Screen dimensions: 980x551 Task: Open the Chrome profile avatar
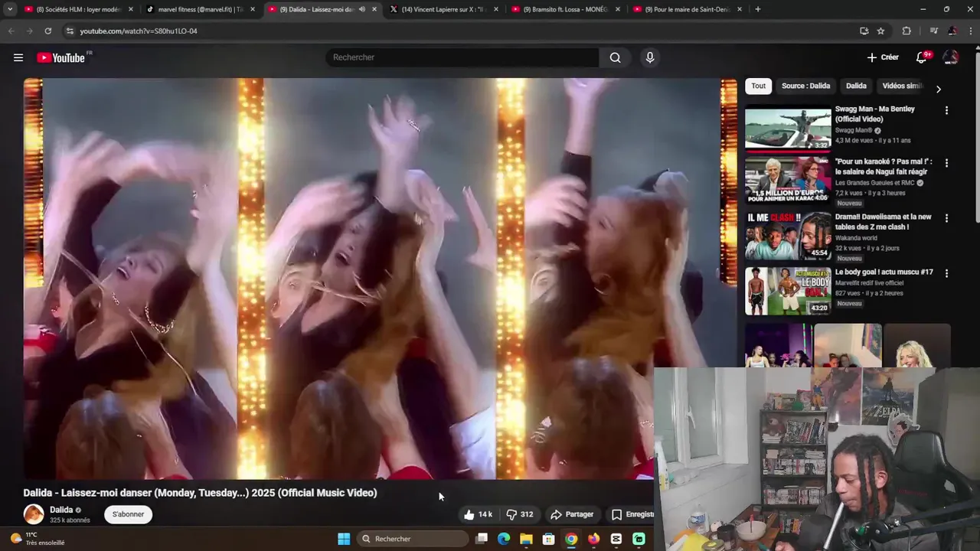click(952, 31)
